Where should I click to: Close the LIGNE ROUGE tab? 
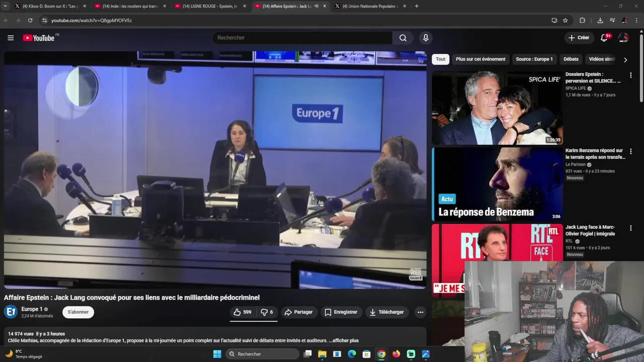coord(245,6)
